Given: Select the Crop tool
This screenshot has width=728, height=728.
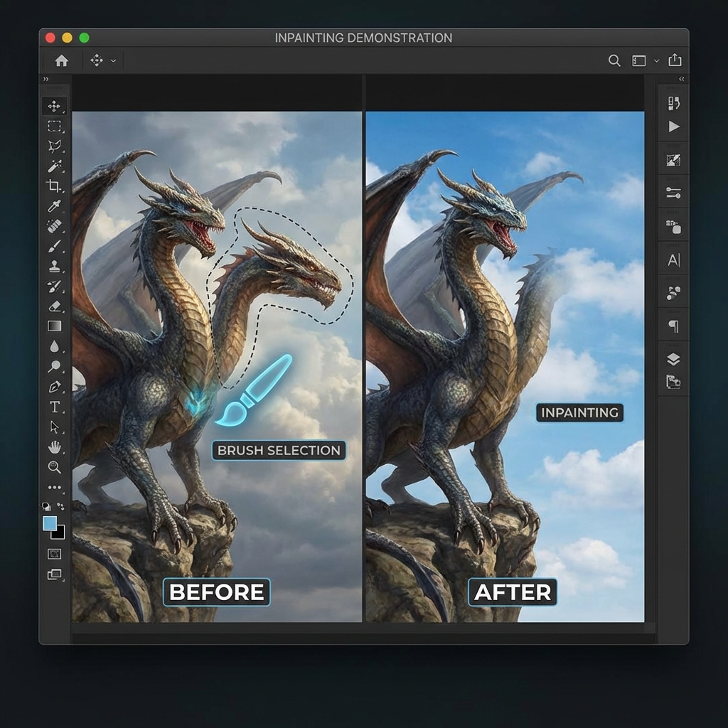Looking at the screenshot, I should 54,186.
